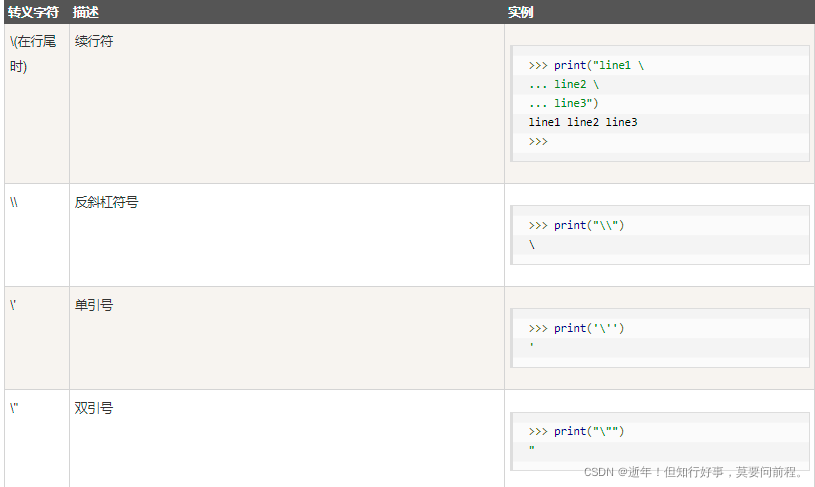The height and width of the screenshot is (487, 815).
Task: Click the code line print("\\")
Action: [576, 225]
